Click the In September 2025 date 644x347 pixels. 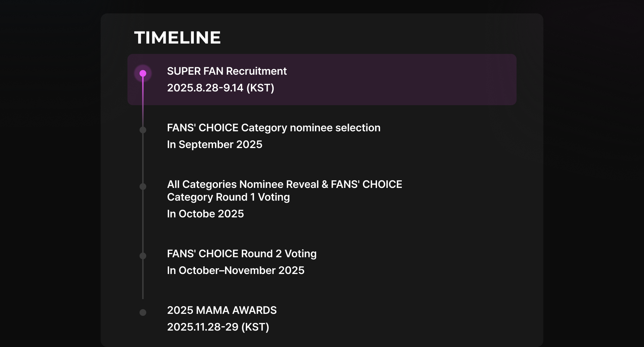[x=215, y=144]
